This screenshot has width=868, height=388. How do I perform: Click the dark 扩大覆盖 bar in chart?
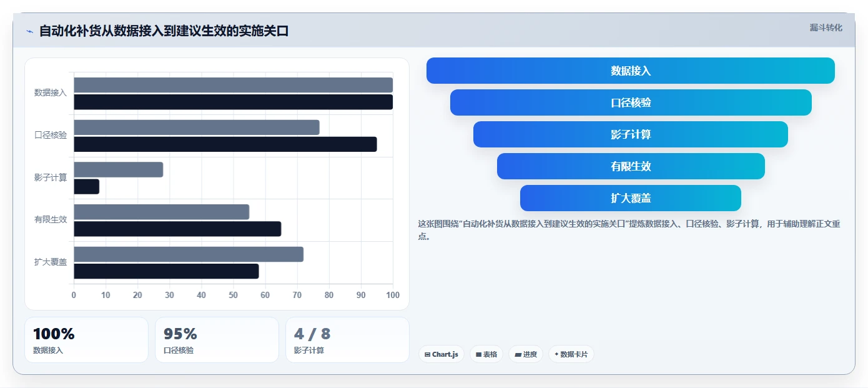click(166, 271)
